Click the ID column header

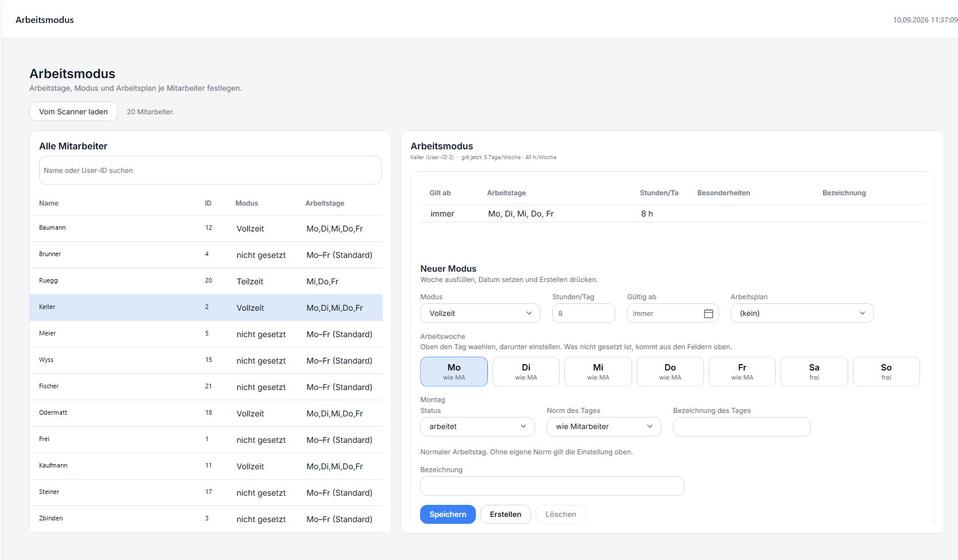point(208,203)
